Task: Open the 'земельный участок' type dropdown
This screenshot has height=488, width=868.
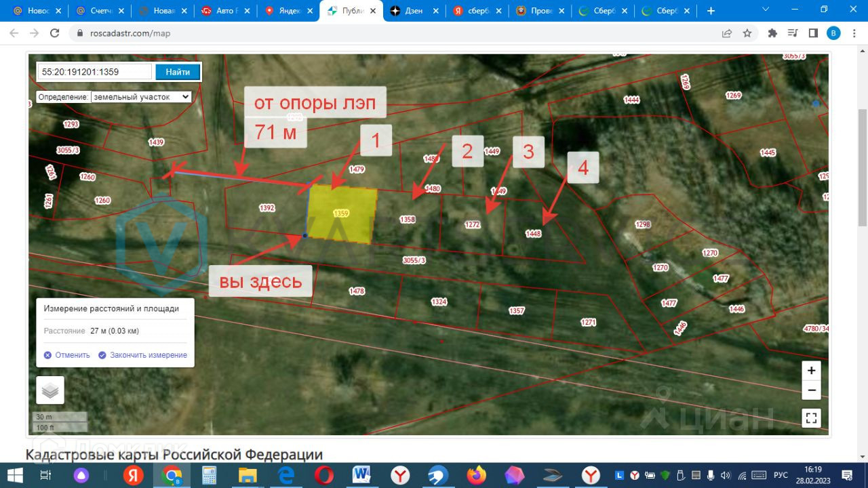Action: click(141, 97)
